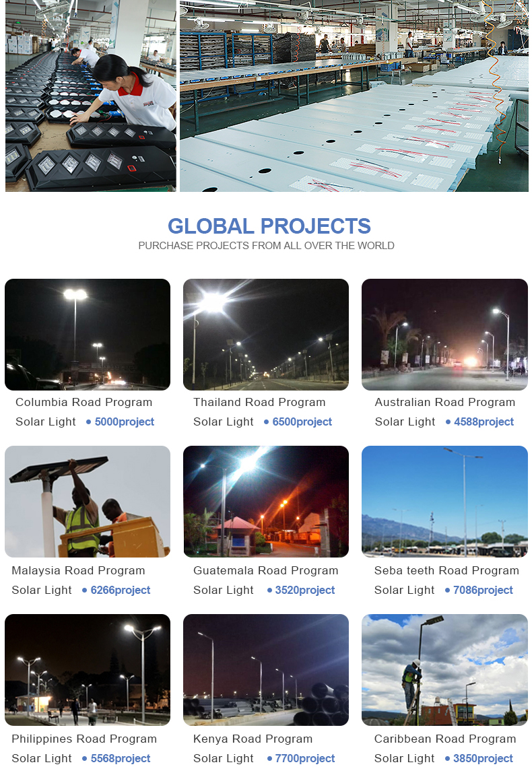
Task: Select the 'PURCHASE PROJECTS FROM ALL OVER THE WORLD' subtitle
Action: click(x=266, y=246)
